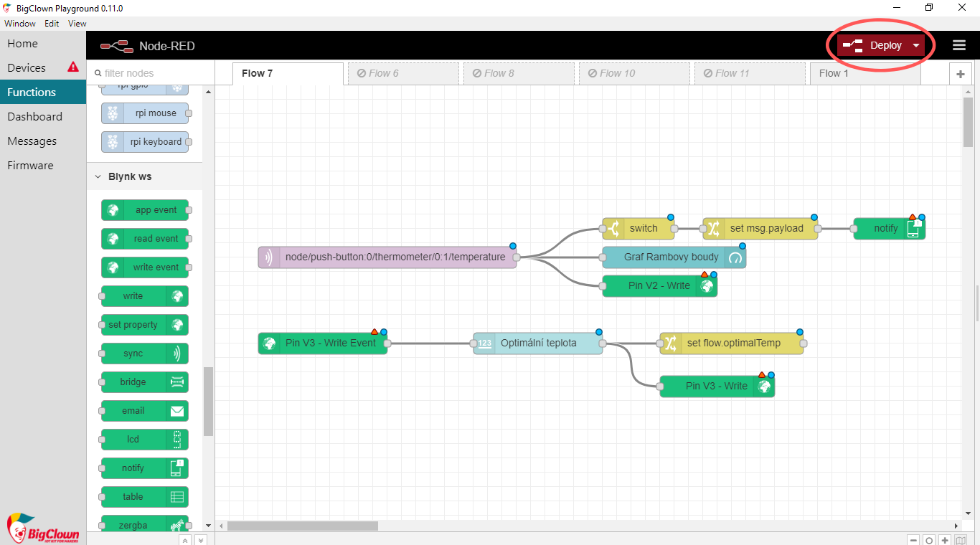Click the canvas vertical scrollbar thumb
Viewport: 980px width, 545px height.
tap(969, 122)
